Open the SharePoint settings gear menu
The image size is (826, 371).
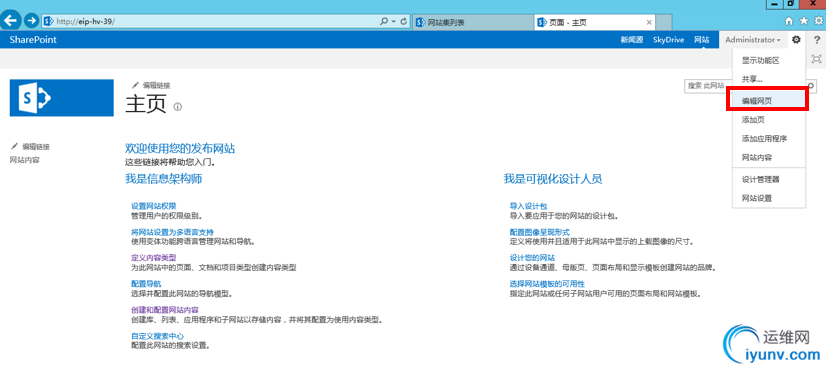tap(796, 40)
